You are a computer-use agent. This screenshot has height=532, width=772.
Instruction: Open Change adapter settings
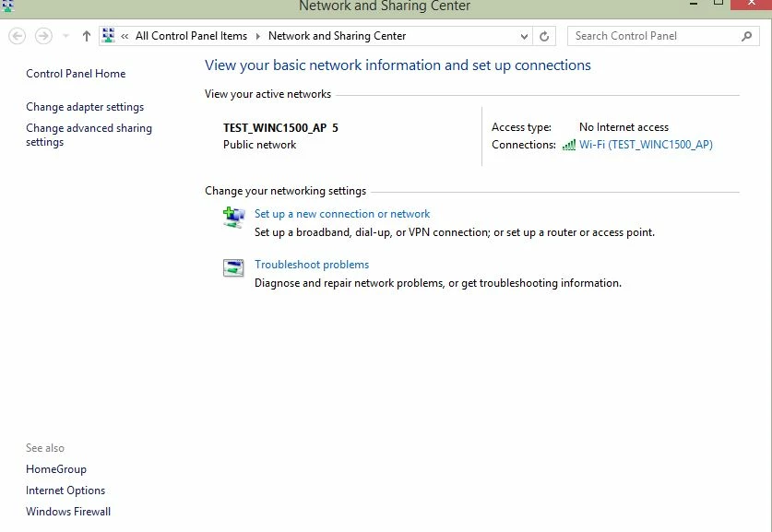(85, 107)
